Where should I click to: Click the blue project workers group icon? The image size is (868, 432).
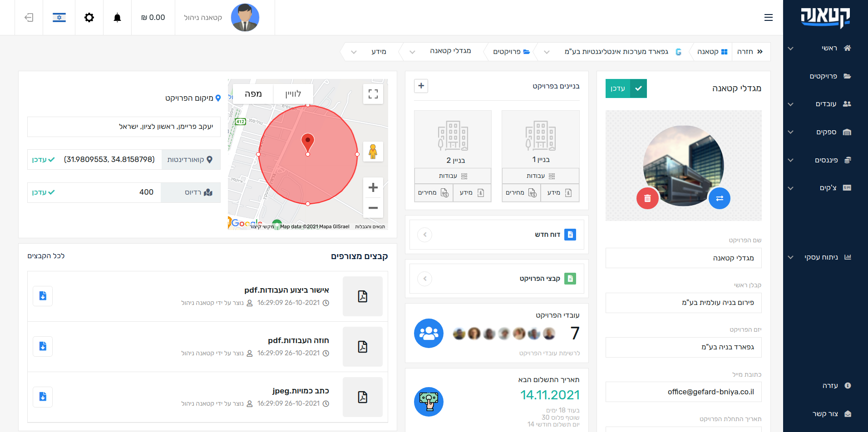429,334
